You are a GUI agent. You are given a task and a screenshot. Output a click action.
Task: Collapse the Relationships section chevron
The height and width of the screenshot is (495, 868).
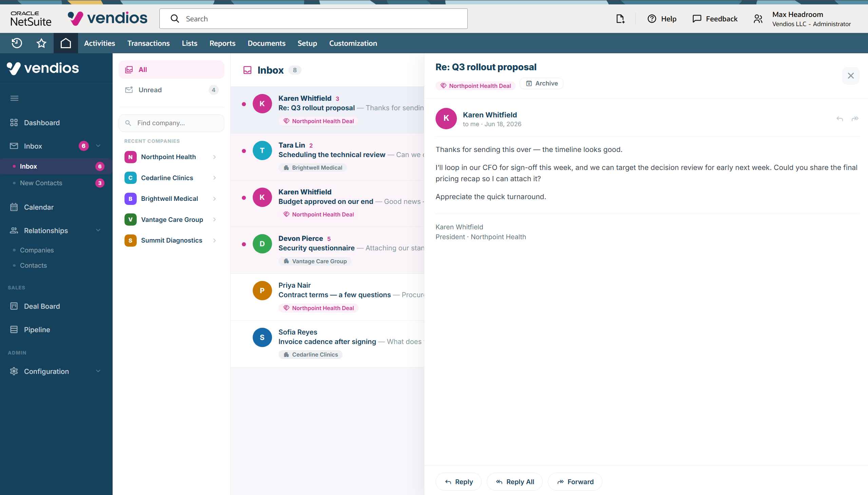pos(98,230)
